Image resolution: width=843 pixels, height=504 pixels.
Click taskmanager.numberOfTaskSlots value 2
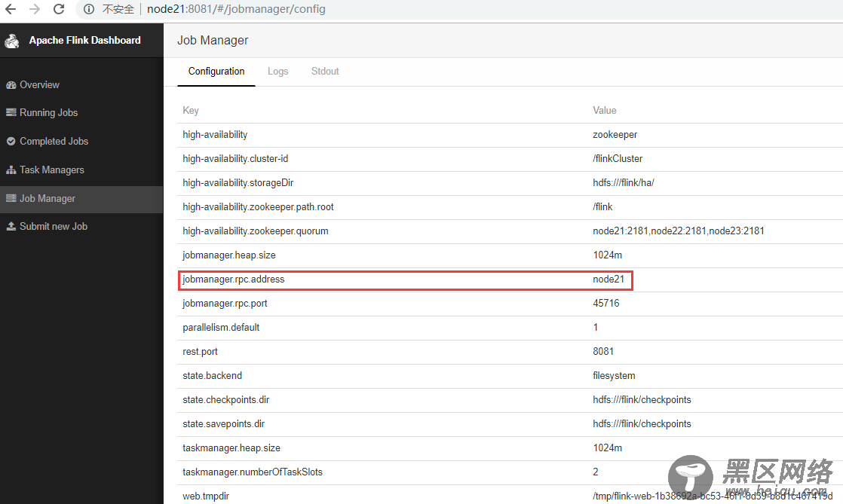pos(596,472)
